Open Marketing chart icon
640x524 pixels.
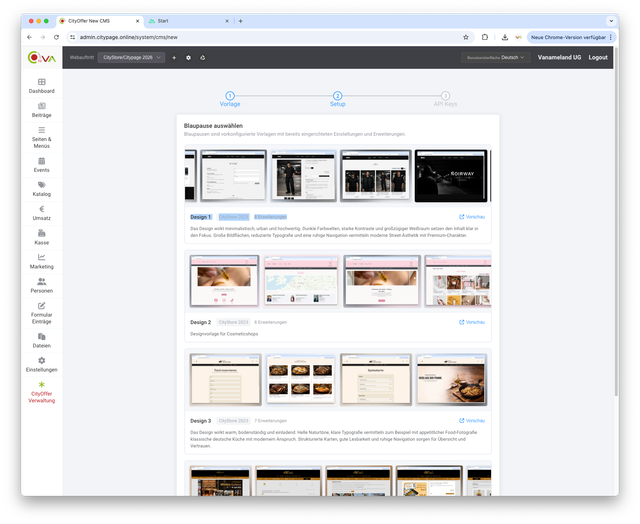pyautogui.click(x=41, y=258)
